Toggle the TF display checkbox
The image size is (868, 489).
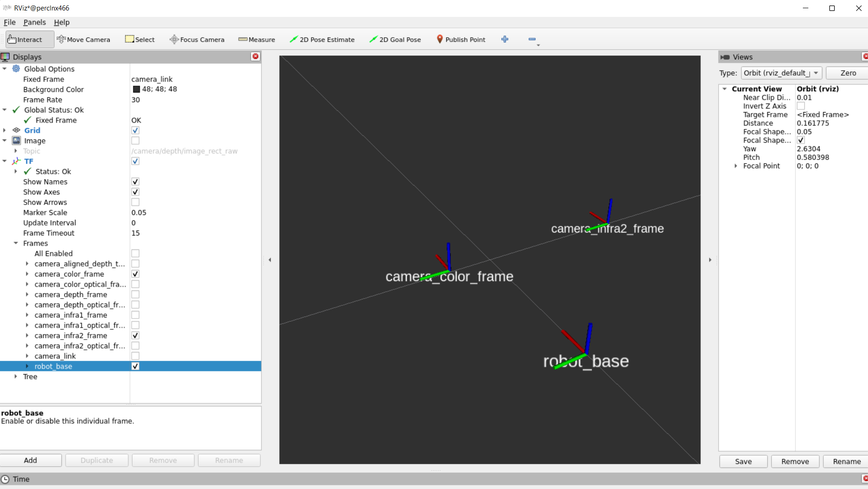(x=135, y=161)
